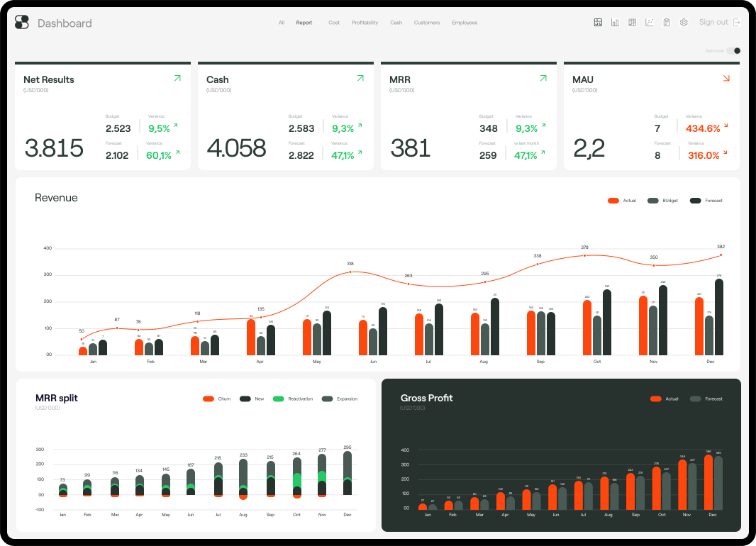Image resolution: width=756 pixels, height=546 pixels.
Task: Click arrow beside 9,3% in Cash card
Action: tap(360, 126)
